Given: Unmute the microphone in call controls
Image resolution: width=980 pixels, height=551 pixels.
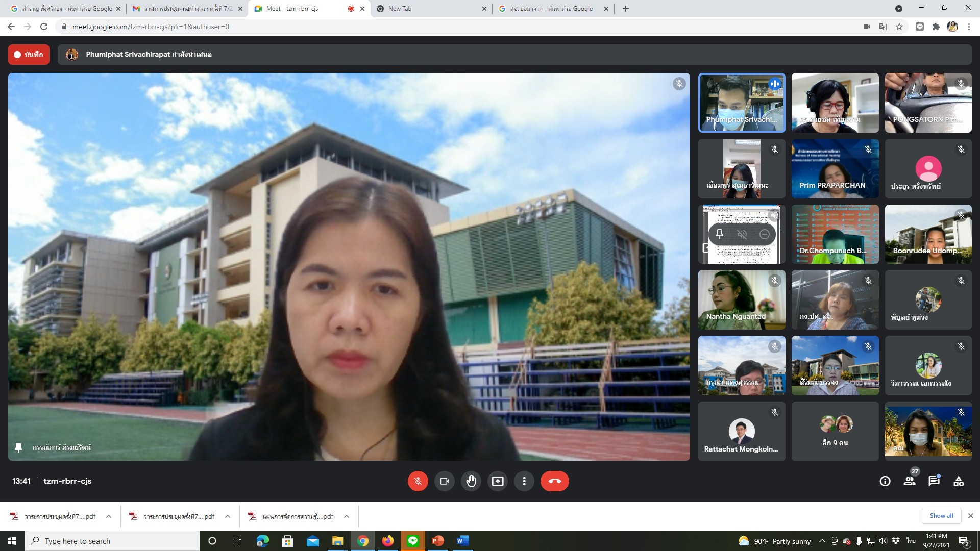Looking at the screenshot, I should 418,481.
